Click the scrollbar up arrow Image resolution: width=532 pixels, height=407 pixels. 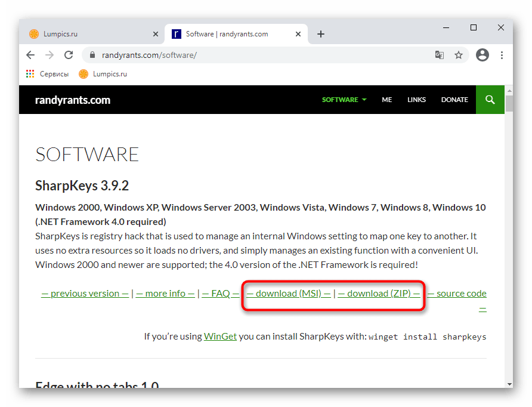[509, 91]
